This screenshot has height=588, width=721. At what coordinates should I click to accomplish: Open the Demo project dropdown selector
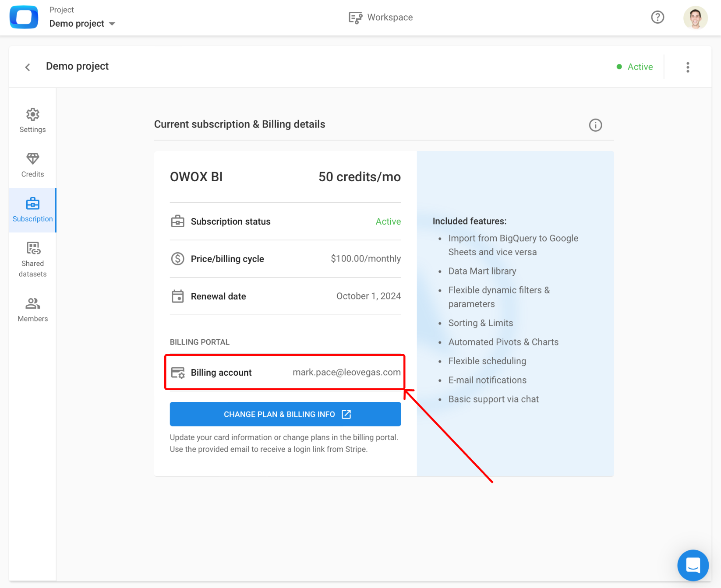(82, 24)
